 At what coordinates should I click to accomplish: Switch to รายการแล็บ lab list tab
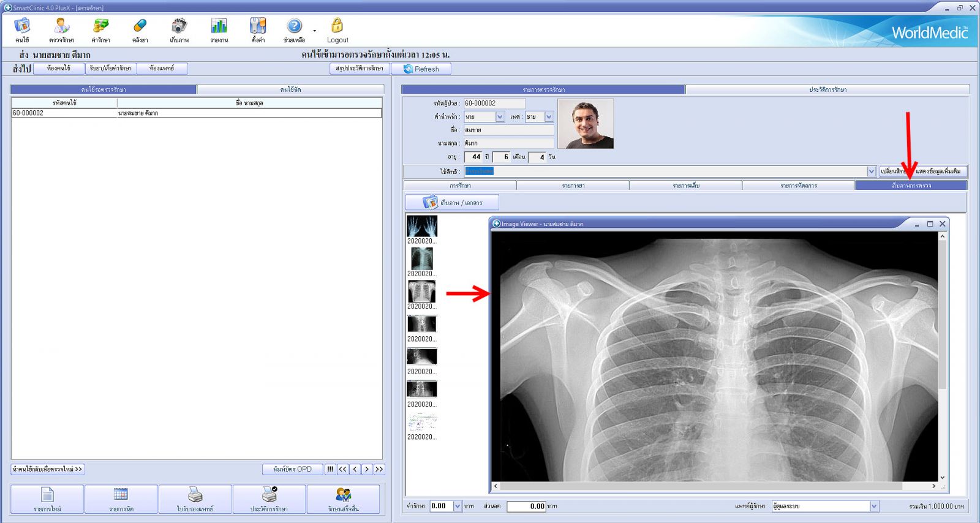685,186
